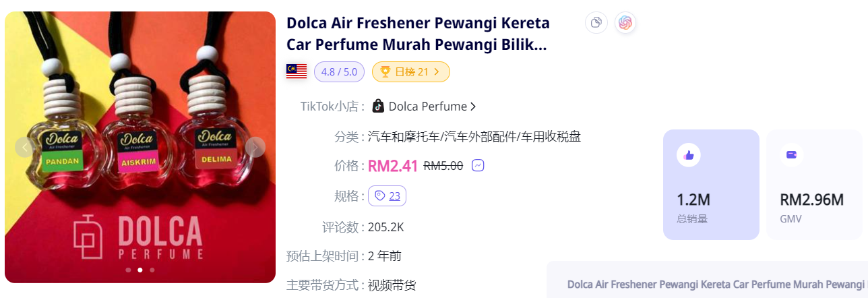
Task: Click the TikTok shop bag icon
Action: 378,107
